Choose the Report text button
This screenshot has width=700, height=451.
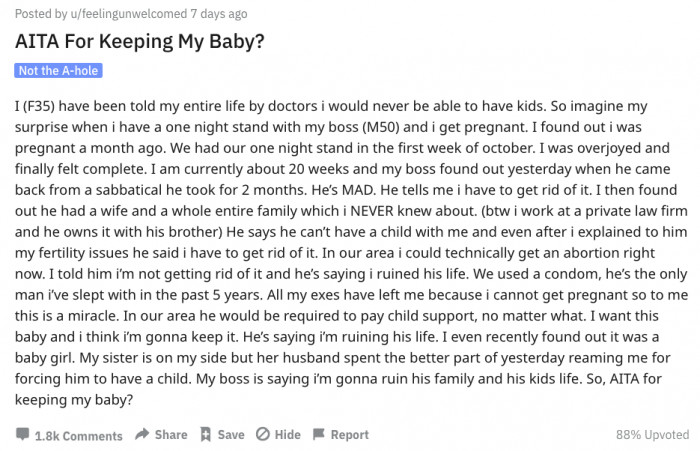(x=350, y=435)
